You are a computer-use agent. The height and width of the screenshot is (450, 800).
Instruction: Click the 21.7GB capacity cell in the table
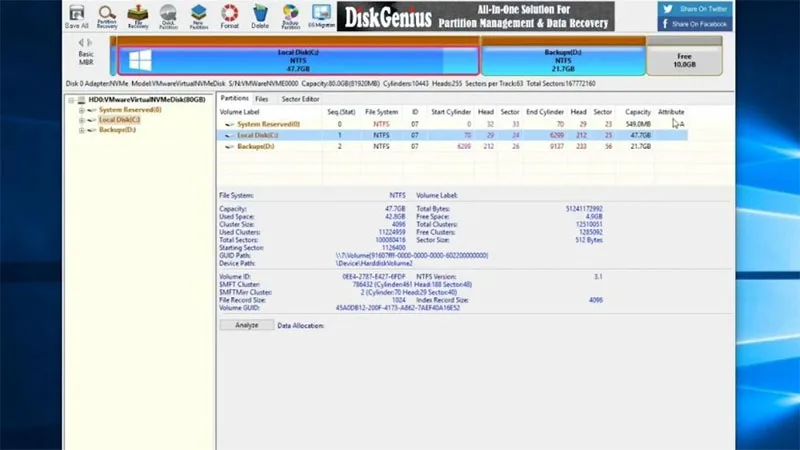640,146
